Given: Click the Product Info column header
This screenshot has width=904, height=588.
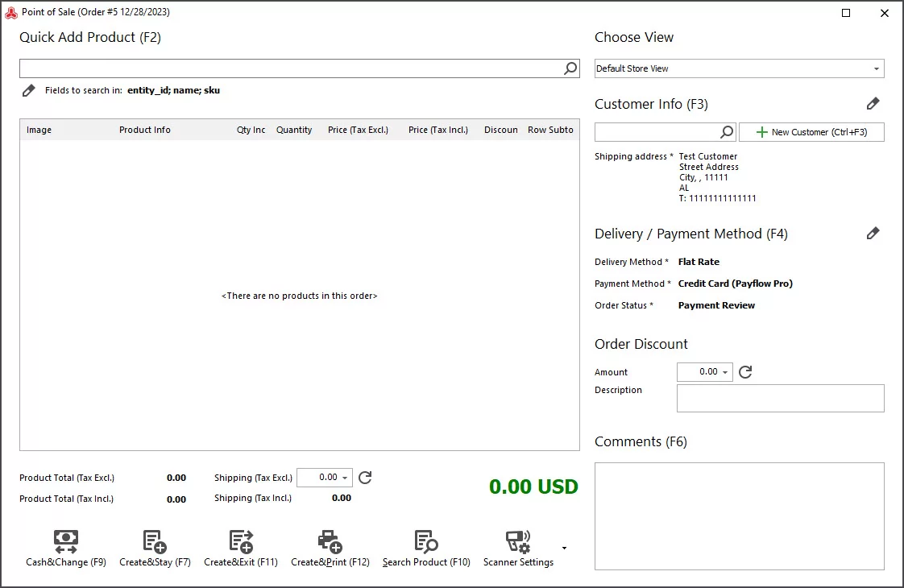Looking at the screenshot, I should point(145,130).
